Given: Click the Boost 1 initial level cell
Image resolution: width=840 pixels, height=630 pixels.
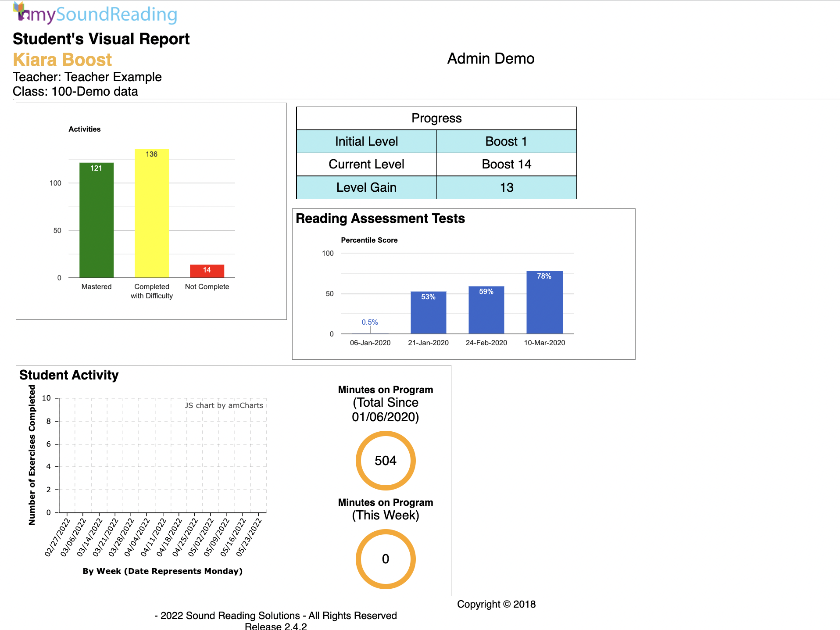Looking at the screenshot, I should point(506,141).
